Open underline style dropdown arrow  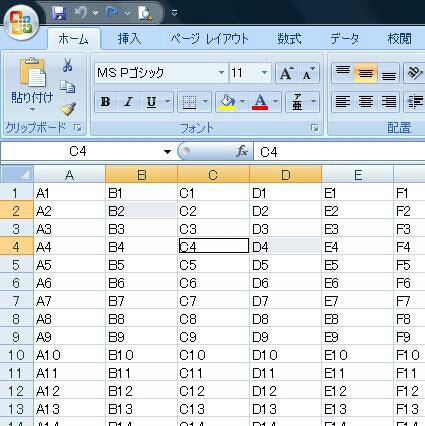point(168,101)
